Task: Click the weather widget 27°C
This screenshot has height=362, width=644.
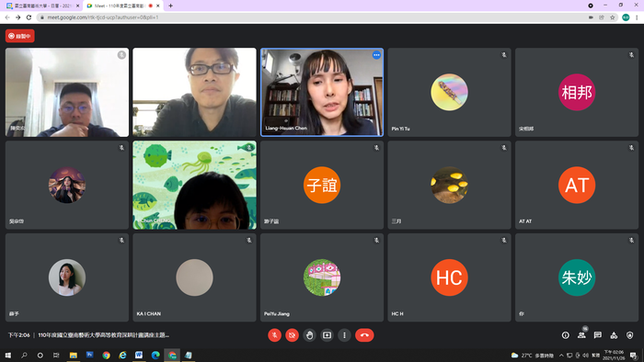Action: (533, 355)
